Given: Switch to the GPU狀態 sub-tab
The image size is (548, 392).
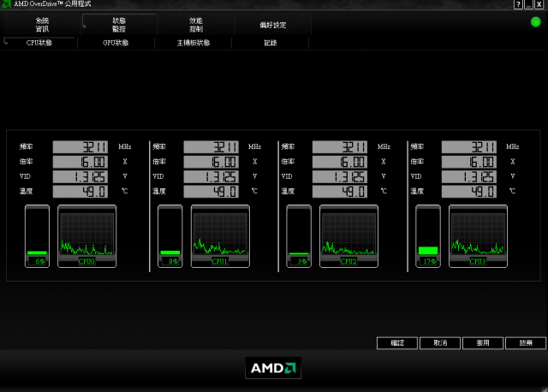Looking at the screenshot, I should click(x=116, y=43).
